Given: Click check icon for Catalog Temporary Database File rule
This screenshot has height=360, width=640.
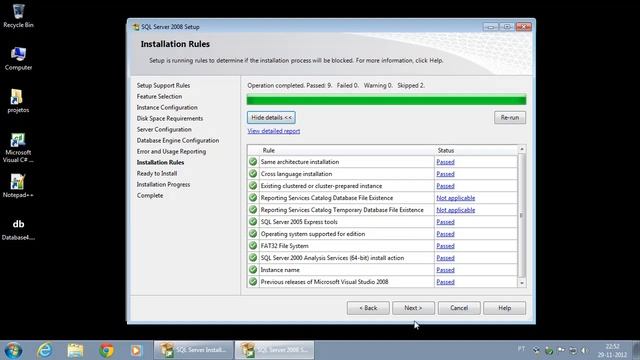Looking at the screenshot, I should 253,210.
